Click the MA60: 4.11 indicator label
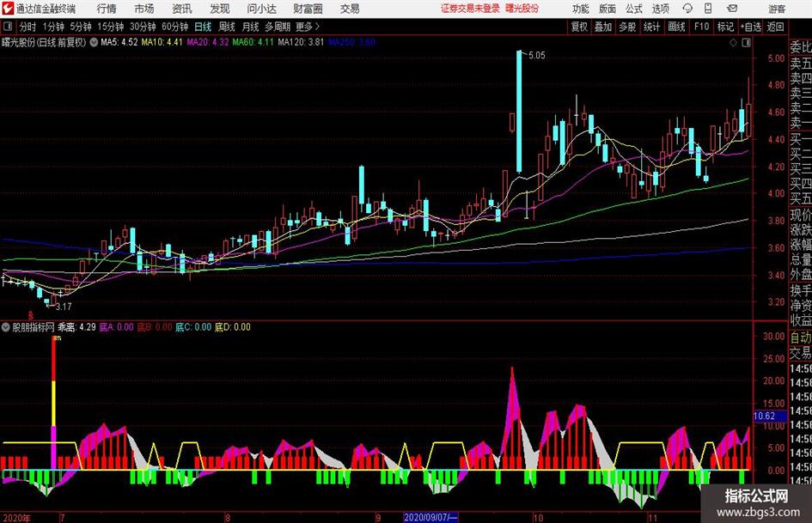812x523 pixels. click(x=253, y=42)
